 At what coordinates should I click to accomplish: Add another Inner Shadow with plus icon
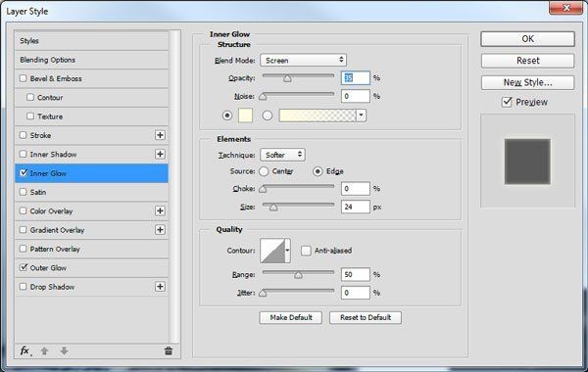(160, 154)
